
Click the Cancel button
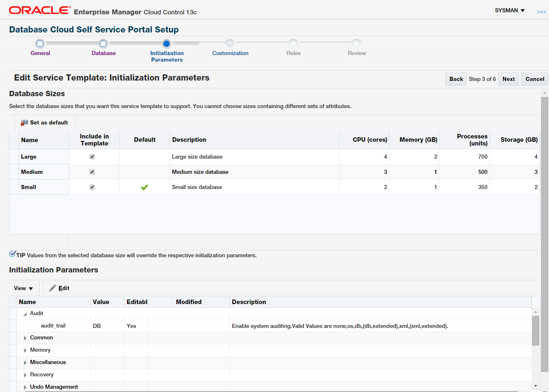[x=535, y=79]
